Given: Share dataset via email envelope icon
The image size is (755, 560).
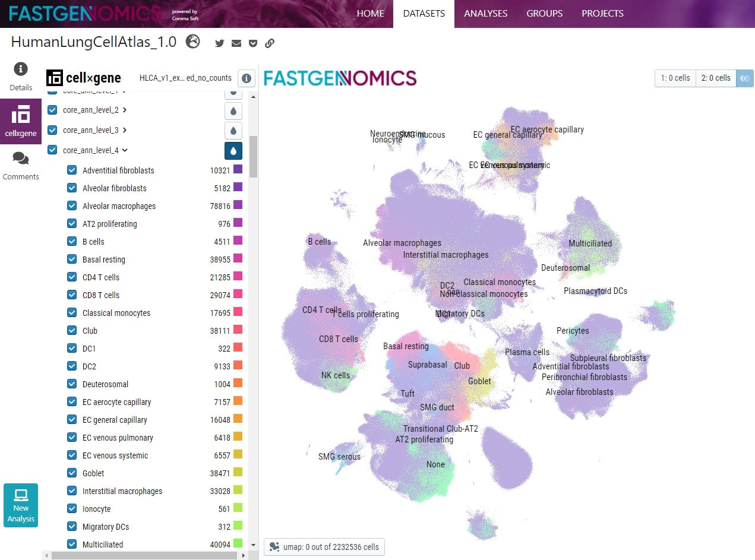Looking at the screenshot, I should click(236, 43).
